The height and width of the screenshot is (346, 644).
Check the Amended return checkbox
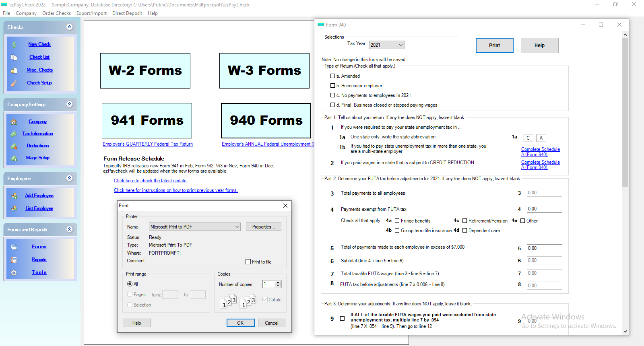tap(332, 76)
